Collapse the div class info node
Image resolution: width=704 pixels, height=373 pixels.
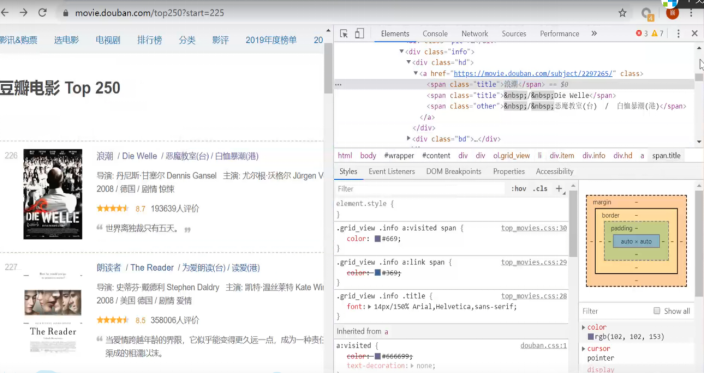point(402,52)
